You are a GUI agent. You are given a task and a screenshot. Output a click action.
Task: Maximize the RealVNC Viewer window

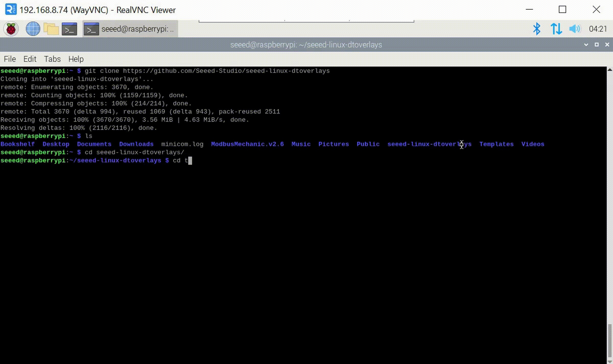(x=562, y=10)
